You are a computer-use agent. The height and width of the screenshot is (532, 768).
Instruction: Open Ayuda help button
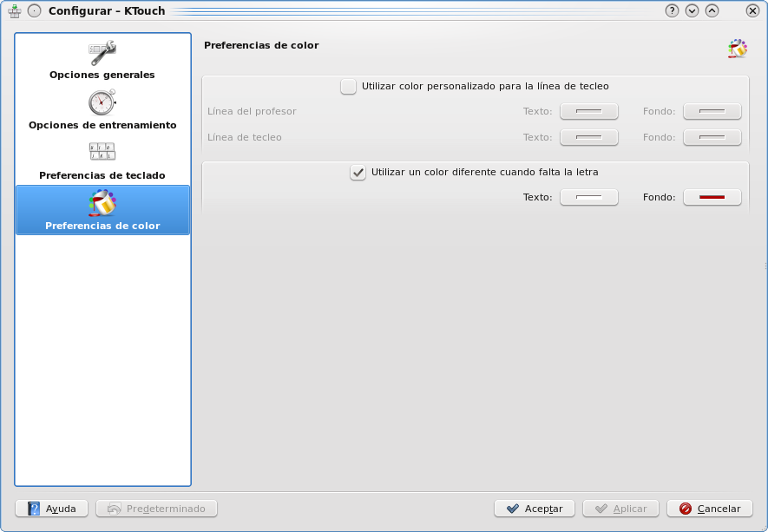[51, 509]
